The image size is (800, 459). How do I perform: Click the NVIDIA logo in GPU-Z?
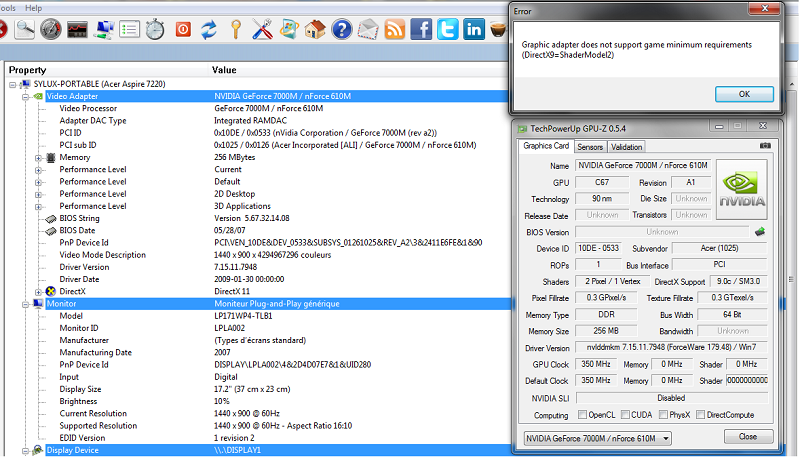point(742,189)
